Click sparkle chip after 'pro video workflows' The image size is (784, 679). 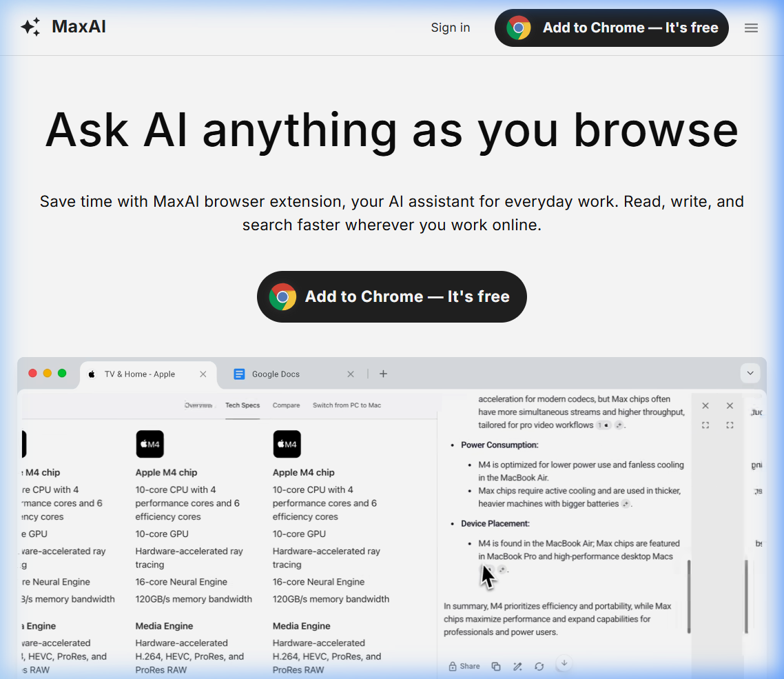tap(619, 425)
